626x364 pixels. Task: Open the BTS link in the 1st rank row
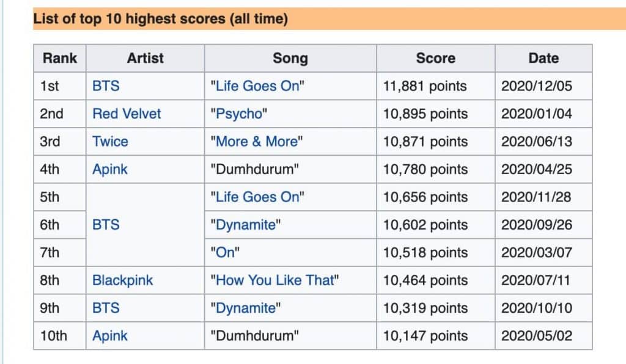106,86
